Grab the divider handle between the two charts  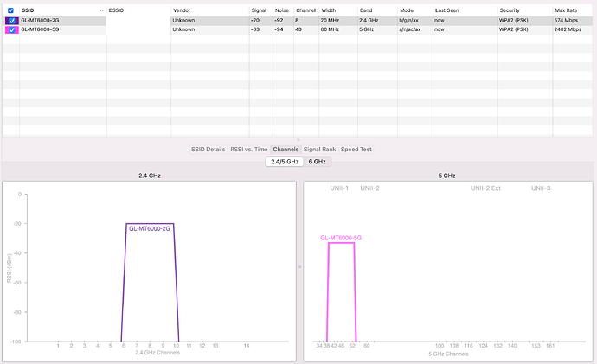[x=299, y=267]
